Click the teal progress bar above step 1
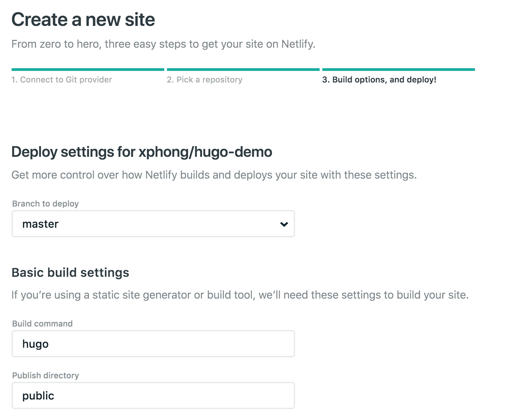Screen dimensions: 507x420 click(x=88, y=70)
